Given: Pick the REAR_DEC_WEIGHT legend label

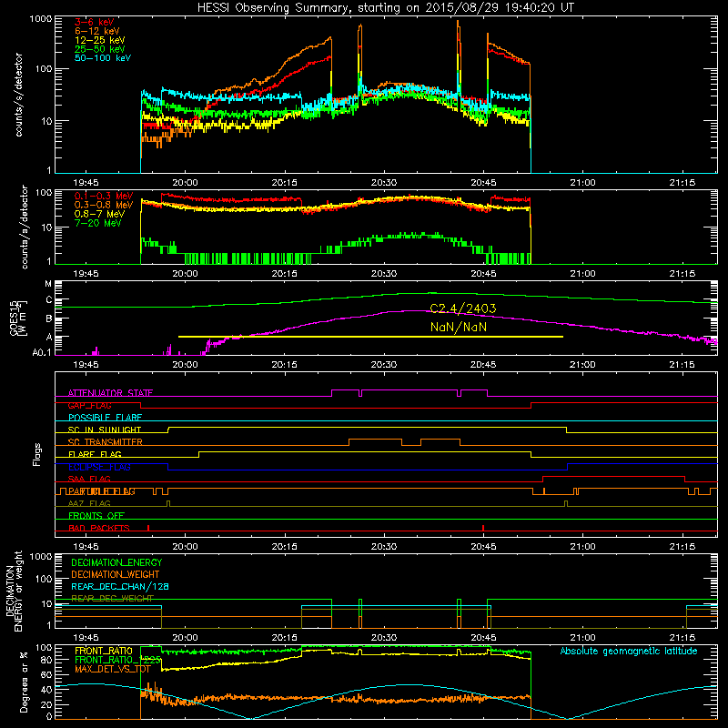Looking at the screenshot, I should pyautogui.click(x=112, y=599).
